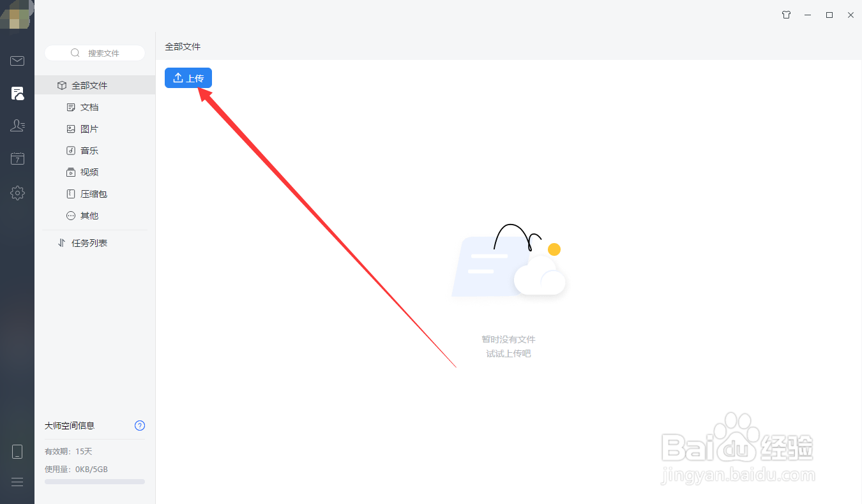This screenshot has width=862, height=504.
Task: Click the 大师空间信息 label
Action: click(70, 426)
